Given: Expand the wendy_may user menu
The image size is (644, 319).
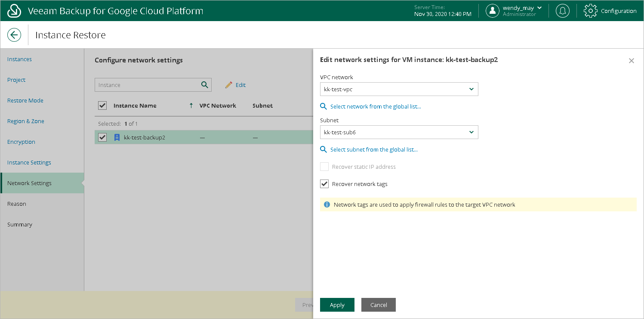Looking at the screenshot, I should click(x=540, y=8).
